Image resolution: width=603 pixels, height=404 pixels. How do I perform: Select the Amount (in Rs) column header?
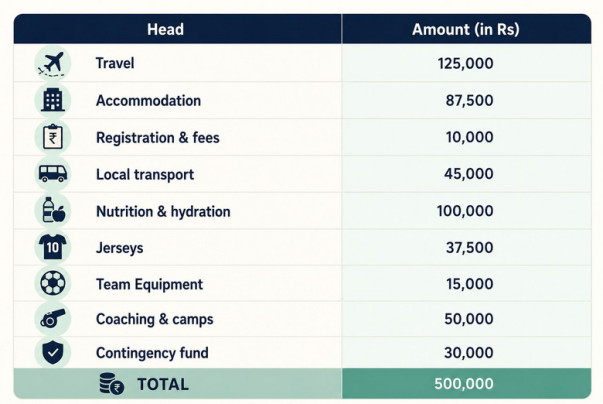pyautogui.click(x=466, y=29)
